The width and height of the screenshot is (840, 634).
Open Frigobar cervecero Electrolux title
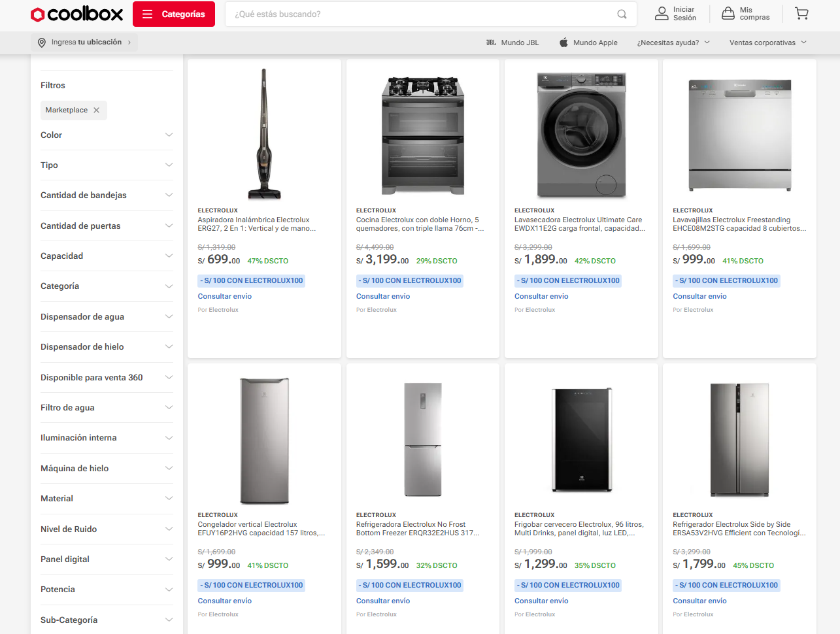(x=579, y=529)
